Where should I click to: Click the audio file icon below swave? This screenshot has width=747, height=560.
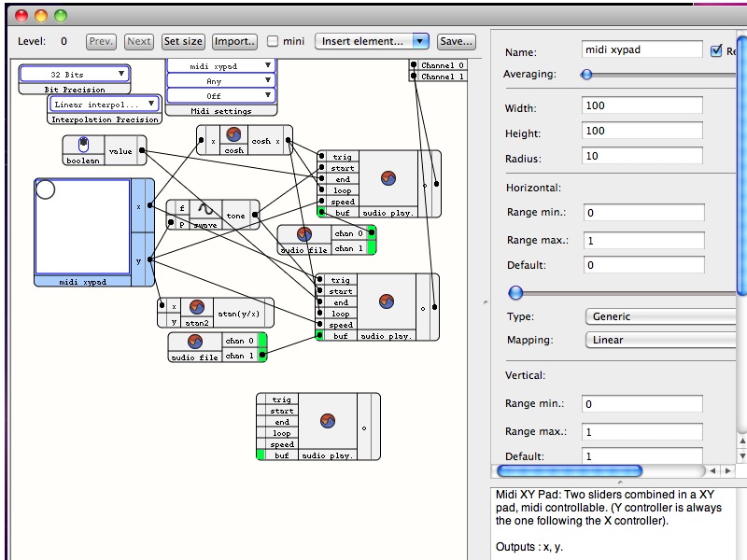304,233
